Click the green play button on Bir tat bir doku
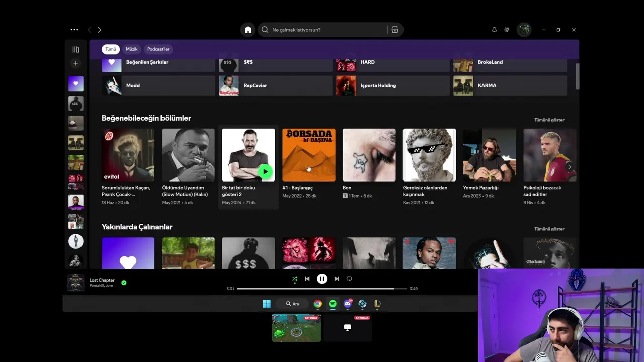644x362 pixels. pos(265,171)
